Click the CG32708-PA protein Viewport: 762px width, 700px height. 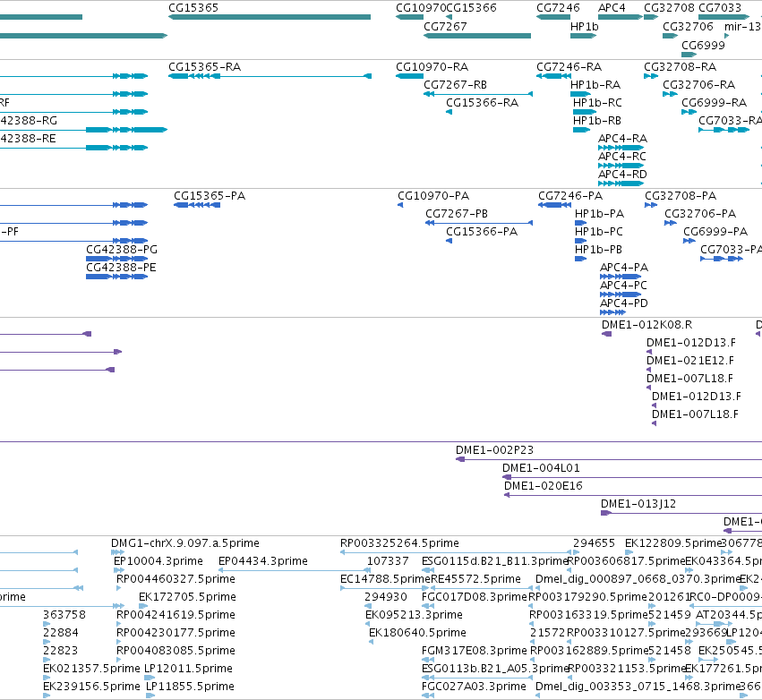[x=651, y=205]
